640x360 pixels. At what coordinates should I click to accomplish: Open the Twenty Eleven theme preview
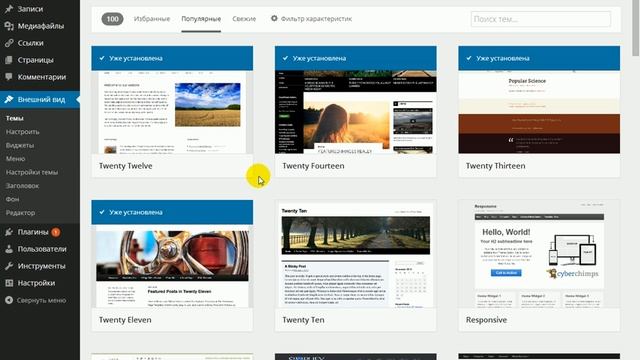pos(172,266)
